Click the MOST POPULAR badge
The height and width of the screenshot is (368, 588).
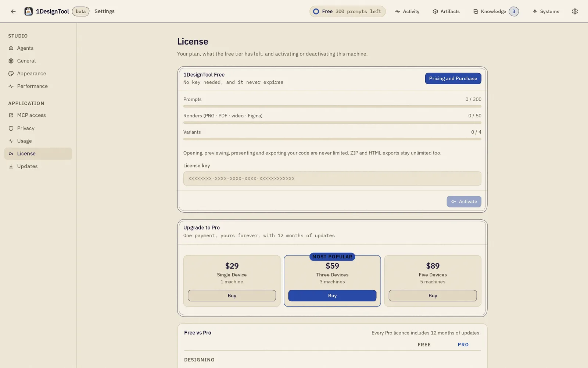pos(332,256)
